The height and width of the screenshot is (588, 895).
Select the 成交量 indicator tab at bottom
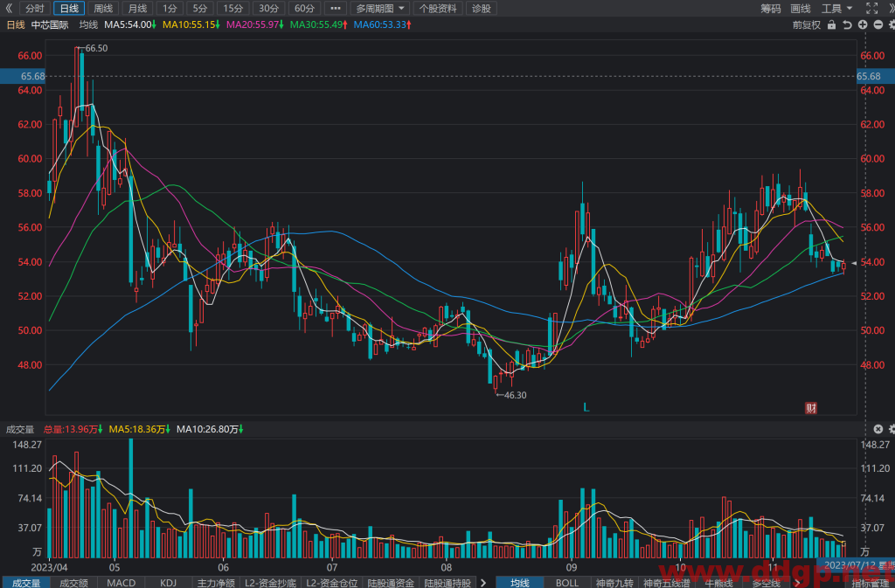[x=26, y=582]
